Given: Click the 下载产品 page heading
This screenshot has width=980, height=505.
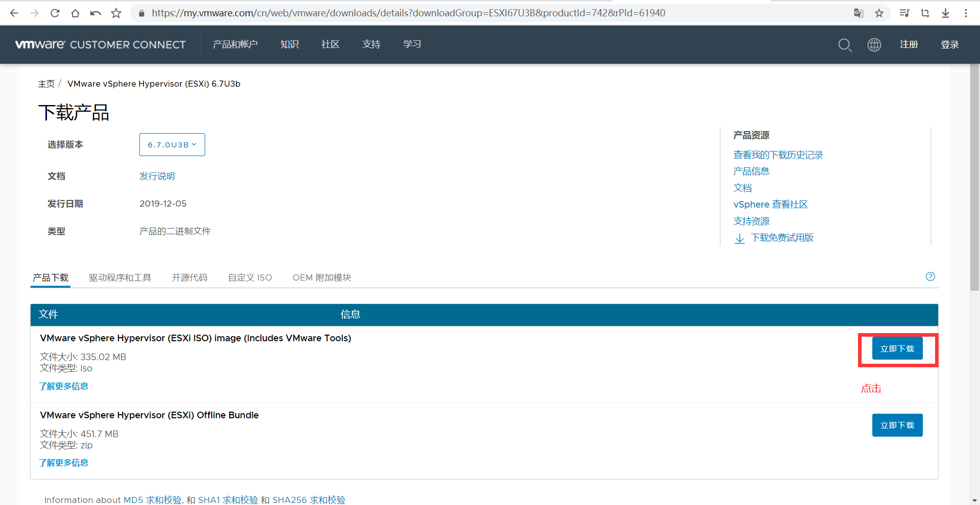Looking at the screenshot, I should point(73,112).
